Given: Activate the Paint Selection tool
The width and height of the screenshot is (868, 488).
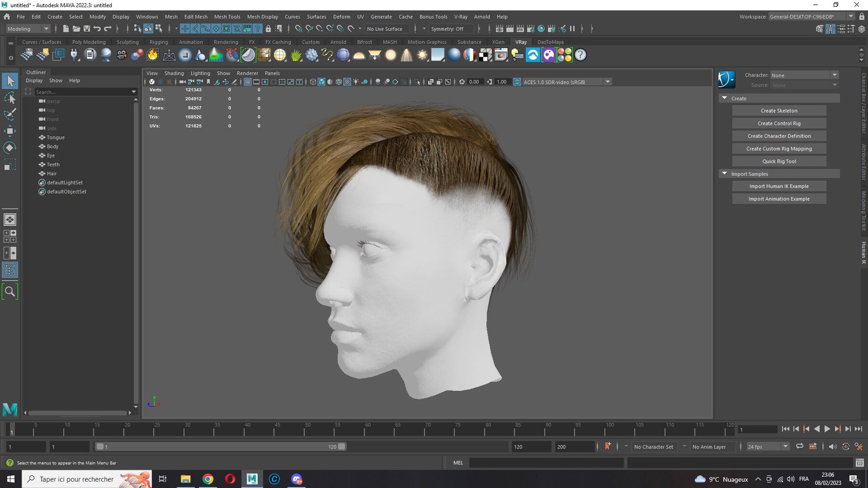Looking at the screenshot, I should [10, 115].
